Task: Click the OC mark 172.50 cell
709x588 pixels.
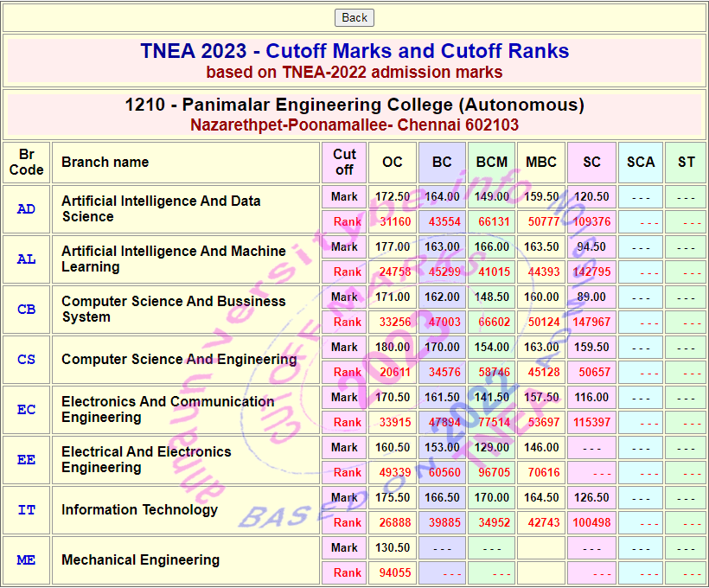Action: click(x=393, y=197)
